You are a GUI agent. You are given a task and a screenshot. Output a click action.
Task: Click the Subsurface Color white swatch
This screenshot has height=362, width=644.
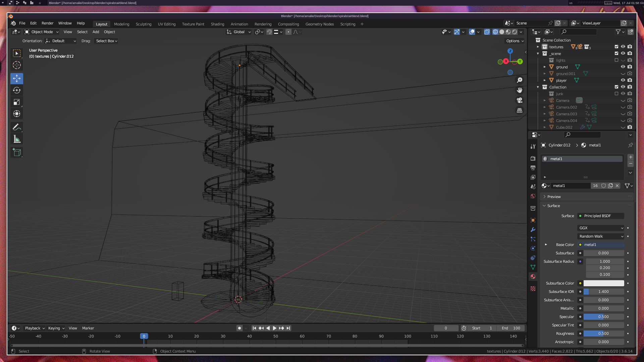[603, 283]
